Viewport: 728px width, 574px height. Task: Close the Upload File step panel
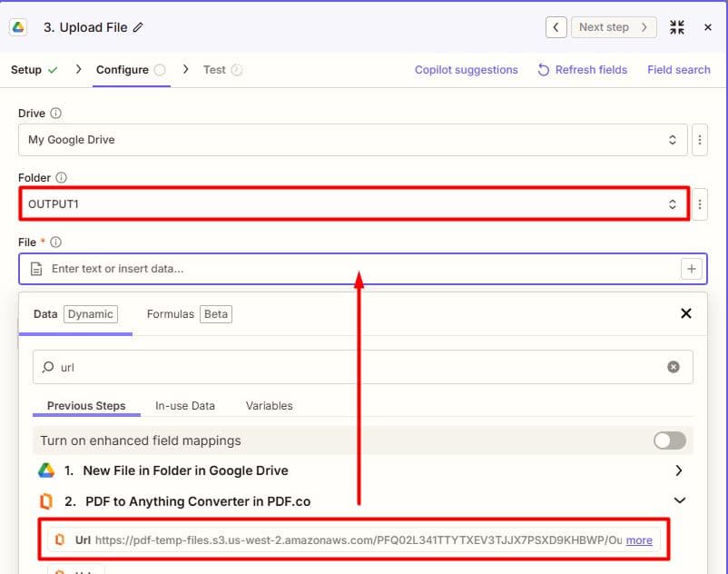pos(707,27)
